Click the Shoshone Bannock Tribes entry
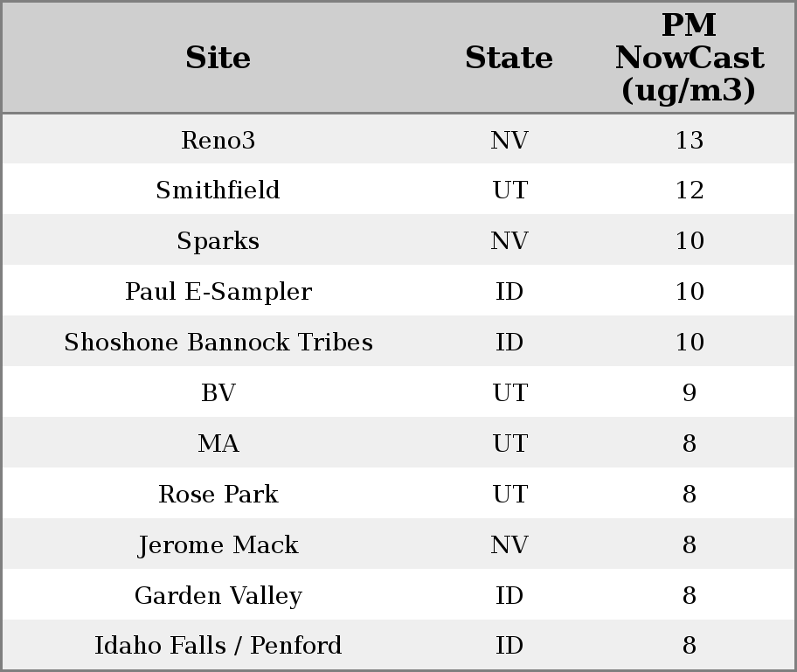Screen dimensions: 797x672 coord(218,343)
